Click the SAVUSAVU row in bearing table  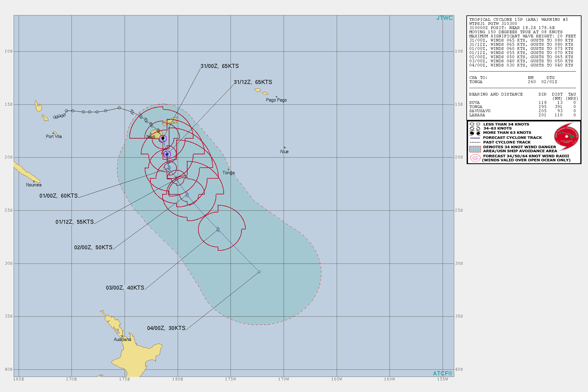(x=522, y=111)
